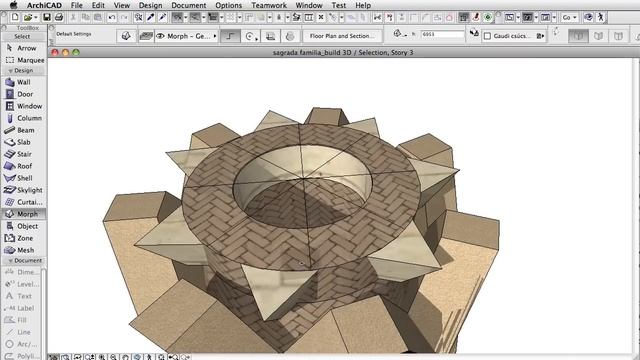Open the Design menu
The height and width of the screenshot is (360, 640).
click(x=150, y=5)
